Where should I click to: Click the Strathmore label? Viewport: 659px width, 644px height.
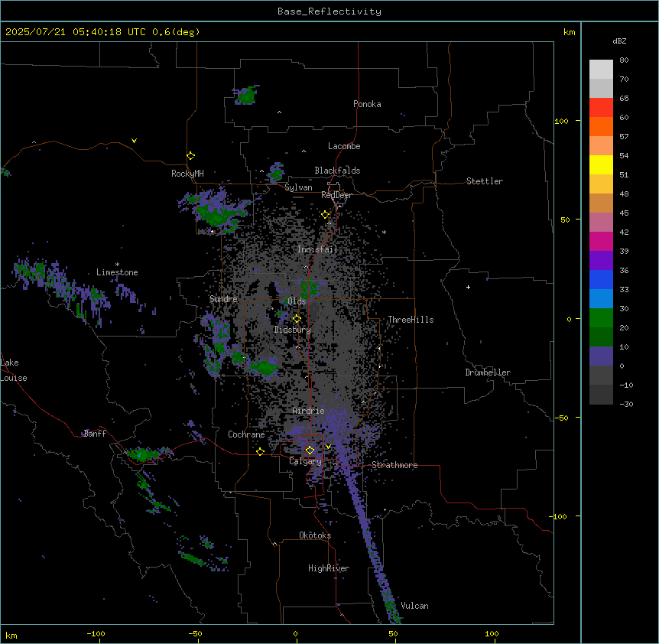coord(394,465)
